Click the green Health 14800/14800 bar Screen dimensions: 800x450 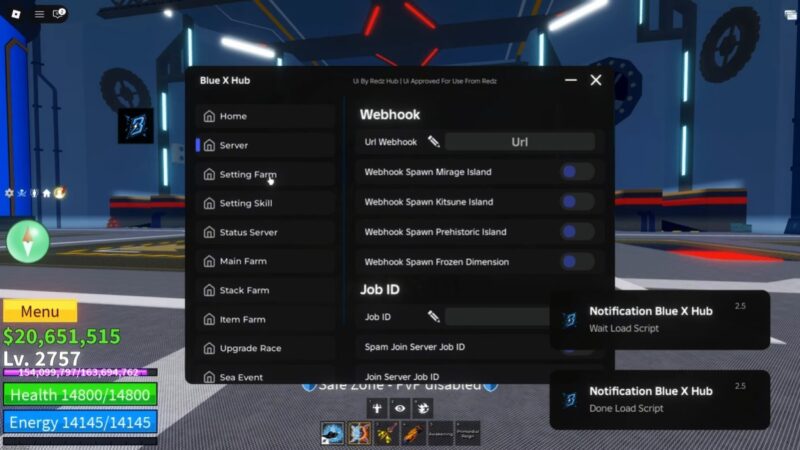coord(80,395)
